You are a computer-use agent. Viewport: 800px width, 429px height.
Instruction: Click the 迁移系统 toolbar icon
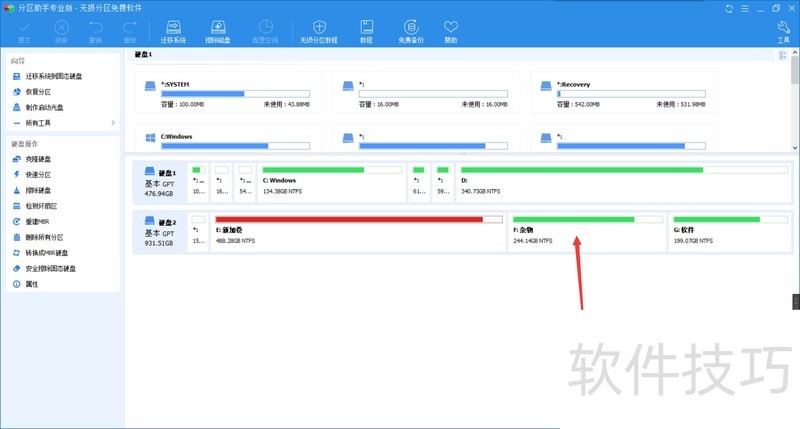click(x=171, y=31)
